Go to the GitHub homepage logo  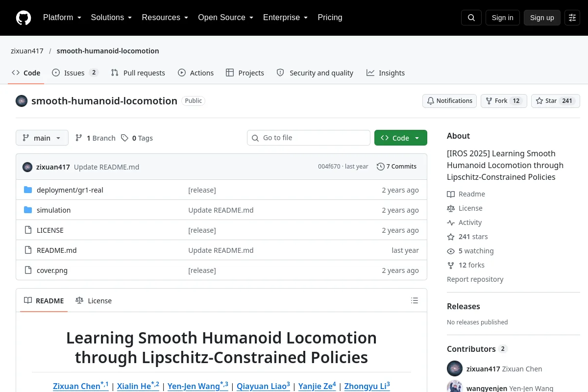24,18
